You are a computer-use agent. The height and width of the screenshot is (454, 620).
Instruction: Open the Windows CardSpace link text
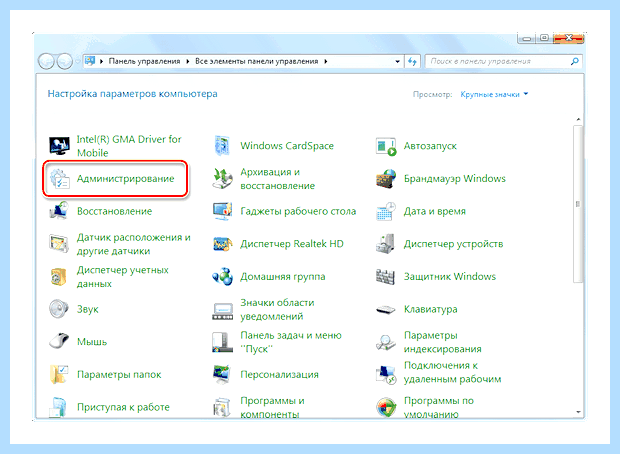pyautogui.click(x=287, y=146)
